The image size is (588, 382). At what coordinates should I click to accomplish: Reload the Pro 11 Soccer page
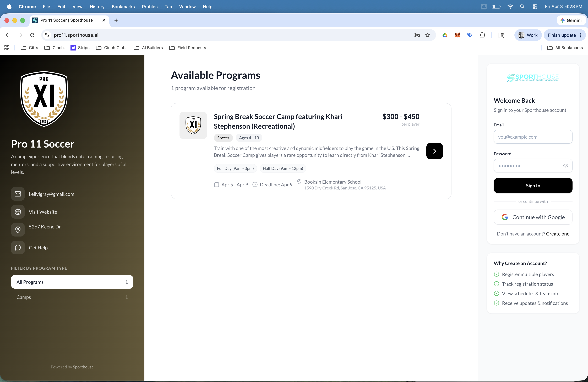click(x=32, y=35)
